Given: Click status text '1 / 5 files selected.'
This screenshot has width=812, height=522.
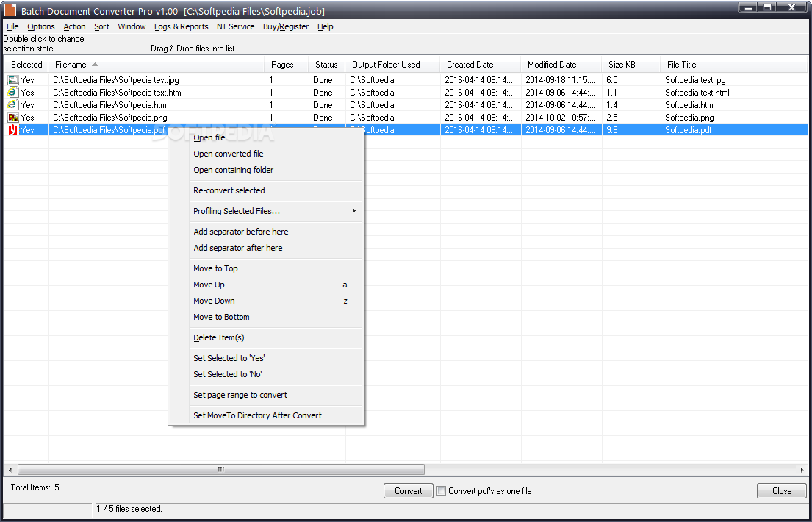Looking at the screenshot, I should click(x=129, y=509).
